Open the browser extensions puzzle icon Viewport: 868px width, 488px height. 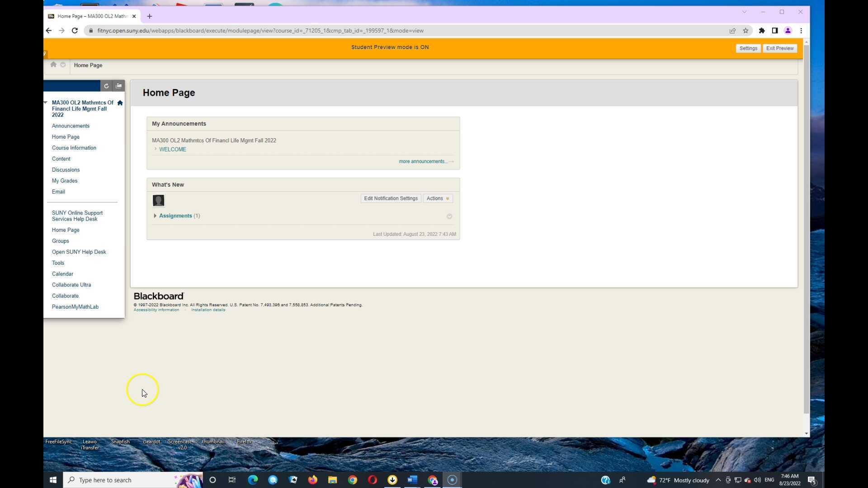(x=762, y=31)
